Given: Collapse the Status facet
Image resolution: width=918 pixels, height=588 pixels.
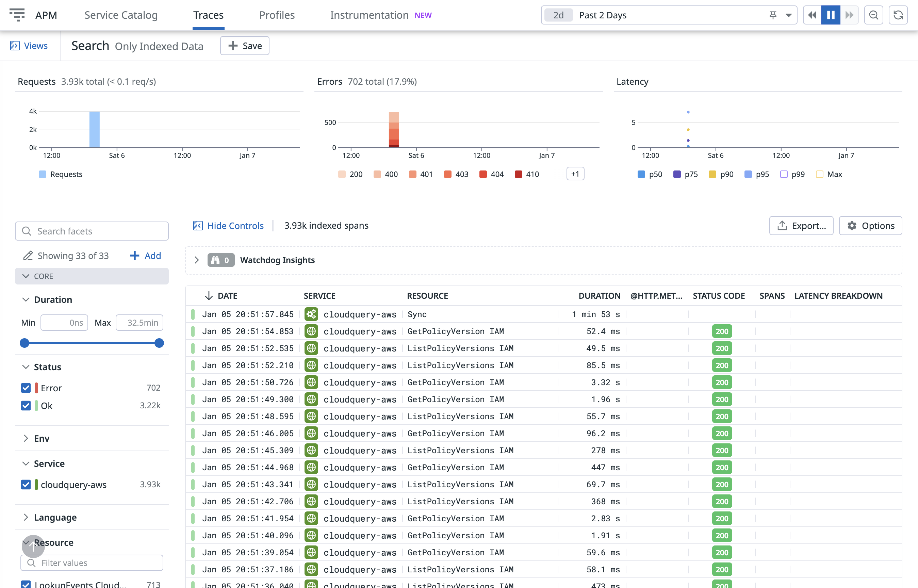Looking at the screenshot, I should pyautogui.click(x=26, y=367).
